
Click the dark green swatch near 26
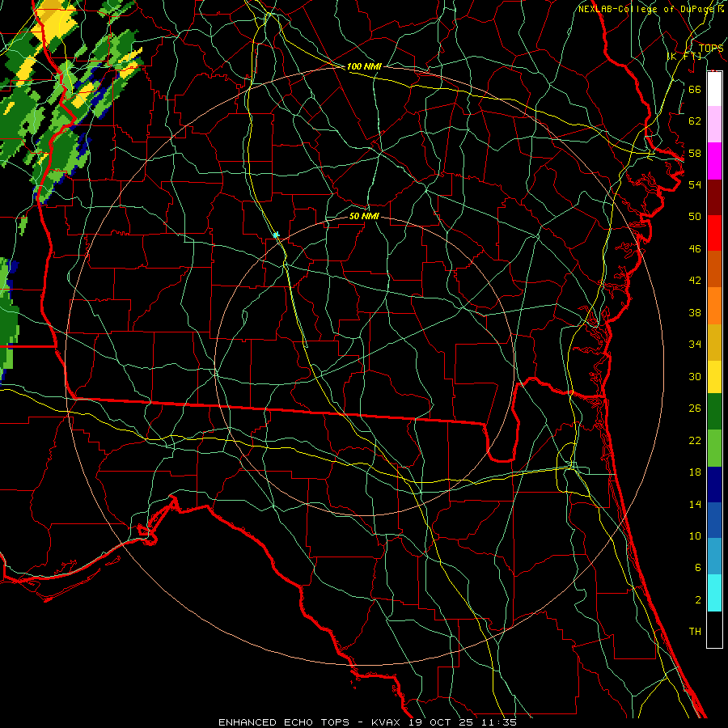[x=714, y=412]
